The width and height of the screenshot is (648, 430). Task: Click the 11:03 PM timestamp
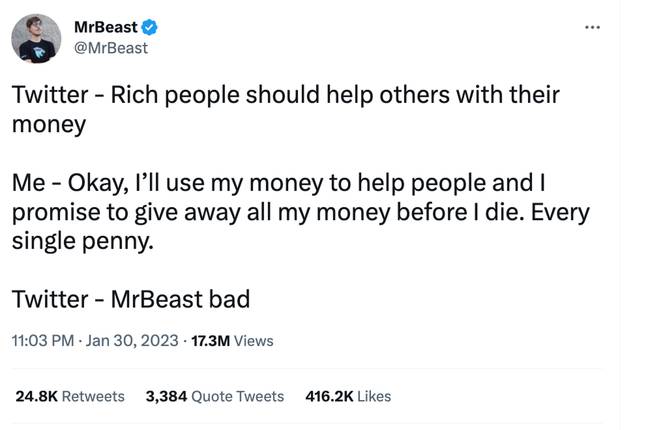(43, 341)
